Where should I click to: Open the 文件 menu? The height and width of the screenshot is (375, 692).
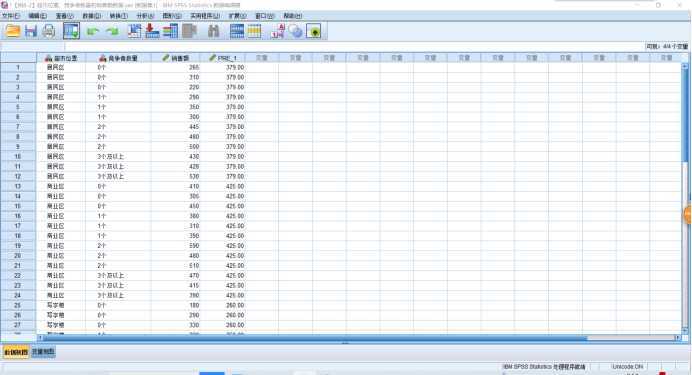[11, 16]
